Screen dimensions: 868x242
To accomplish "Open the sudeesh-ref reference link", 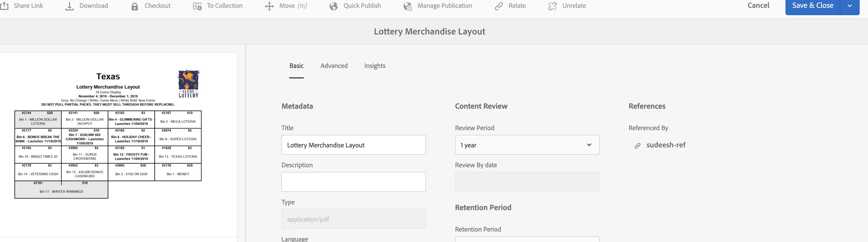I will click(x=665, y=145).
